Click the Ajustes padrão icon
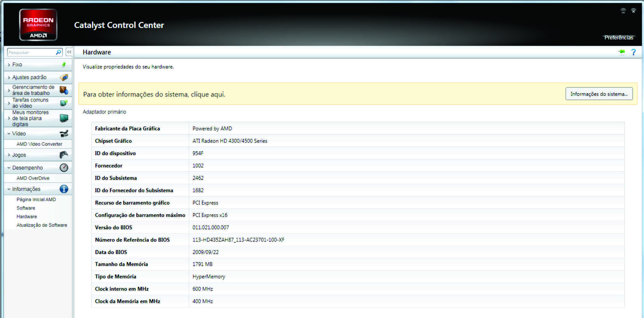This screenshot has height=318, width=644. 64,77
